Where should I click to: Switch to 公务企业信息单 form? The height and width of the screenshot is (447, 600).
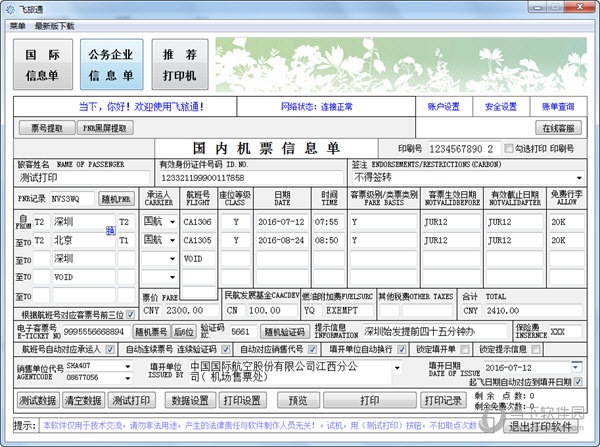point(111,64)
